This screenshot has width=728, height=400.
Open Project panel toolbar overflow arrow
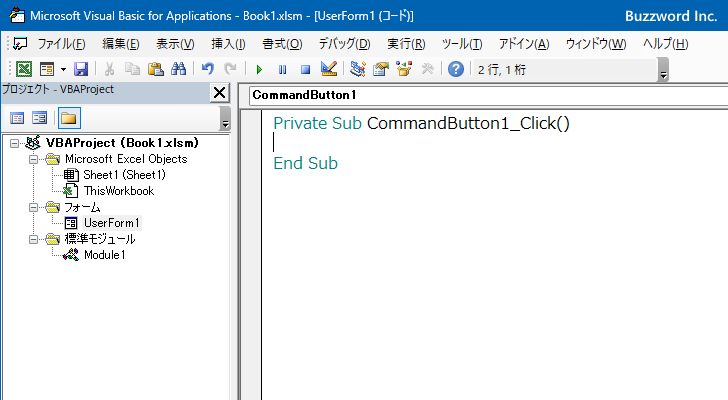click(225, 118)
